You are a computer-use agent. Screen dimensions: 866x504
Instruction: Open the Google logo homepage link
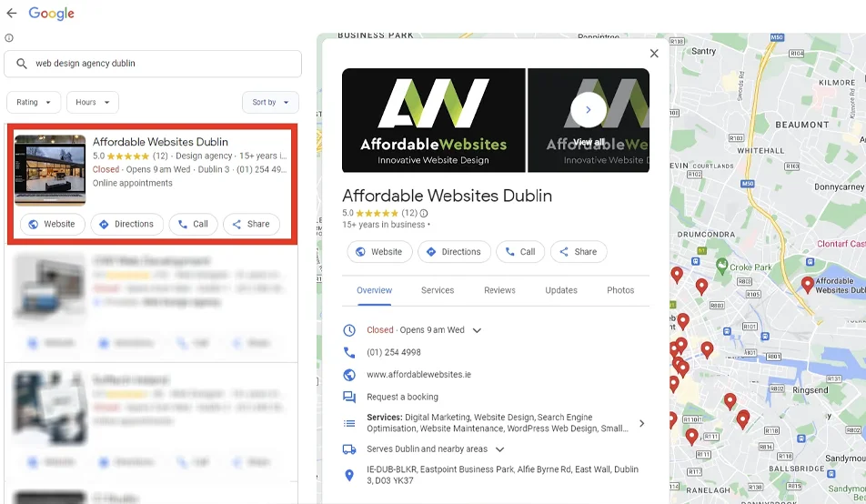tap(51, 14)
